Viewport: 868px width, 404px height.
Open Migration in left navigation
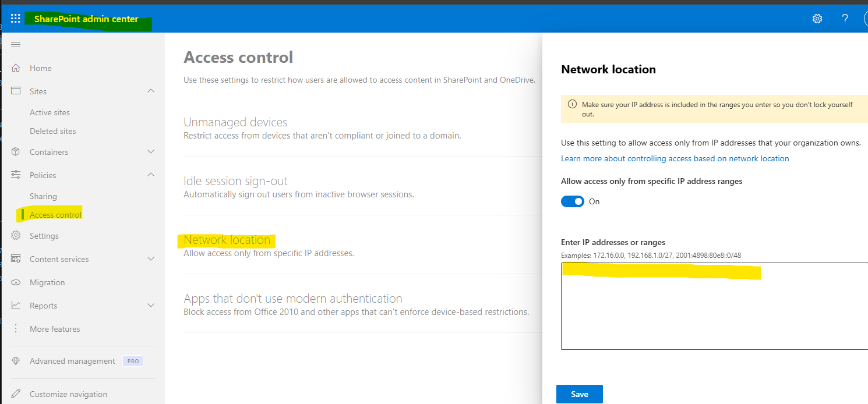pos(47,282)
